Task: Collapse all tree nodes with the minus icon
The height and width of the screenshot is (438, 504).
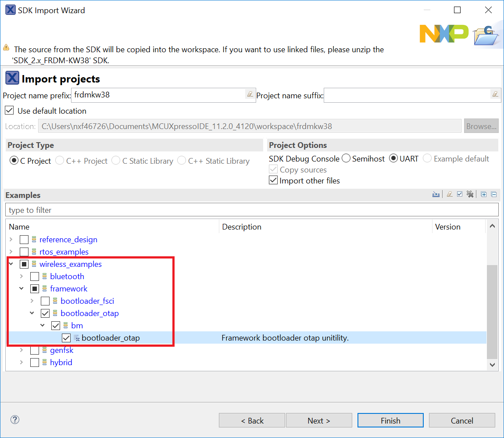Action: [x=494, y=194]
